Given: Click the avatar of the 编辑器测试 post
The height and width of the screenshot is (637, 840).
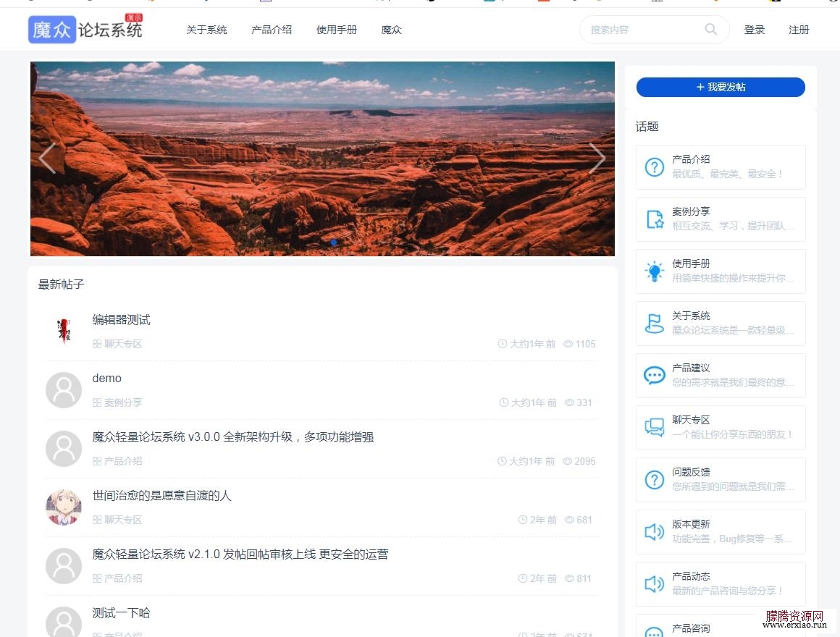Looking at the screenshot, I should 64,331.
